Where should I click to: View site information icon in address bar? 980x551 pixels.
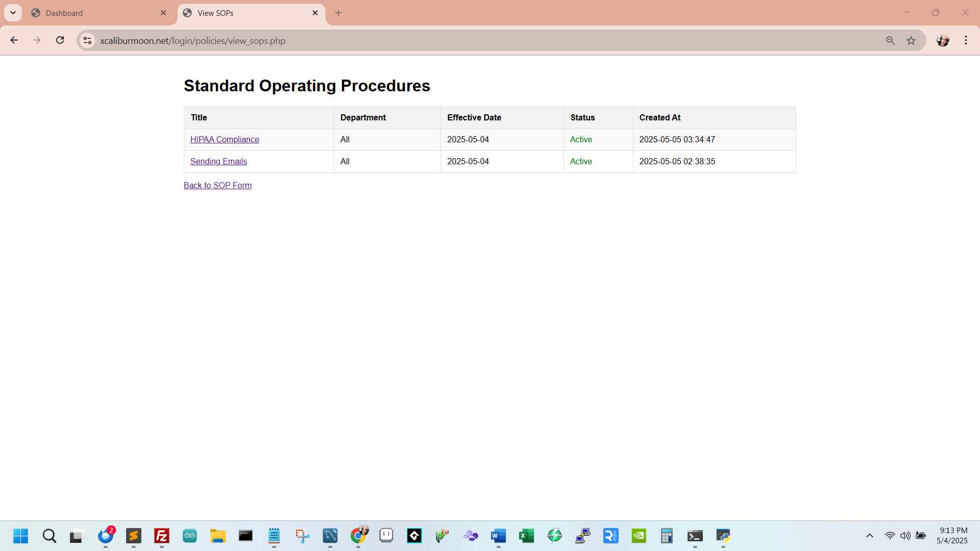point(87,41)
